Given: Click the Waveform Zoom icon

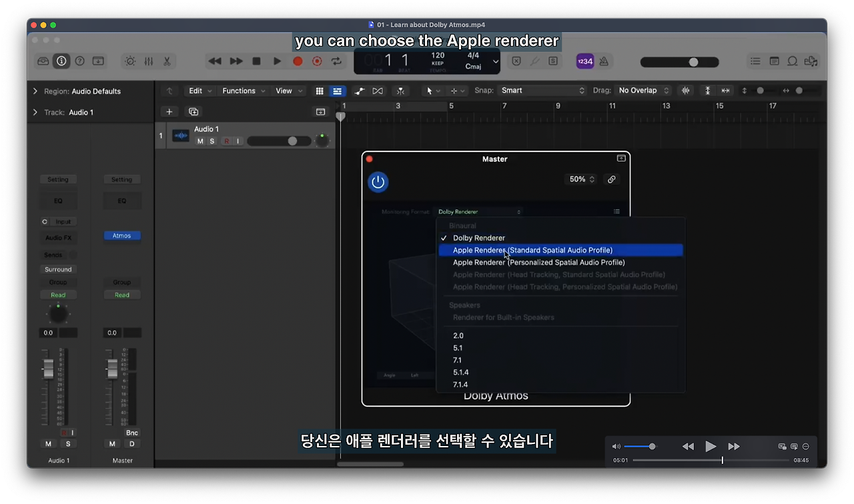Looking at the screenshot, I should point(685,91).
